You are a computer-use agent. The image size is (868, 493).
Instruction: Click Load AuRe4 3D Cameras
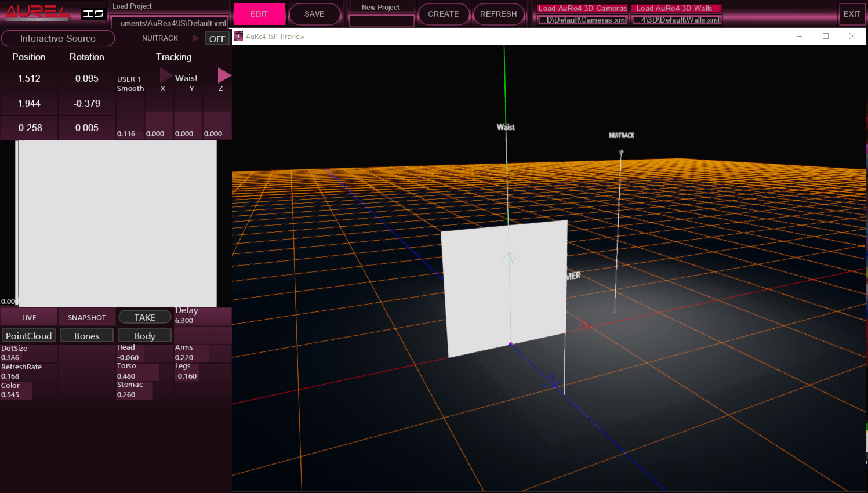coord(582,8)
